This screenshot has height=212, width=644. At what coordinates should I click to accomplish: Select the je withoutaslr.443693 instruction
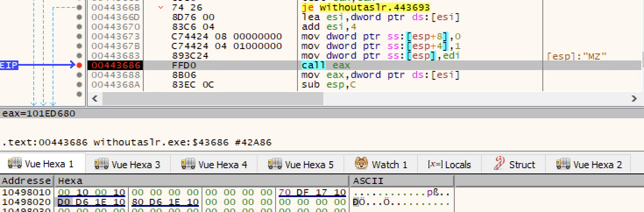point(366,7)
